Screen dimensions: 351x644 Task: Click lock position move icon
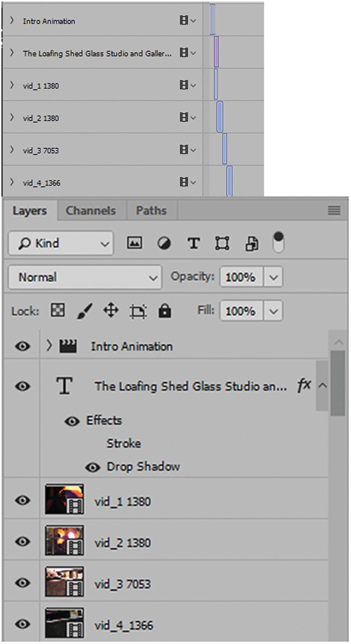111,311
